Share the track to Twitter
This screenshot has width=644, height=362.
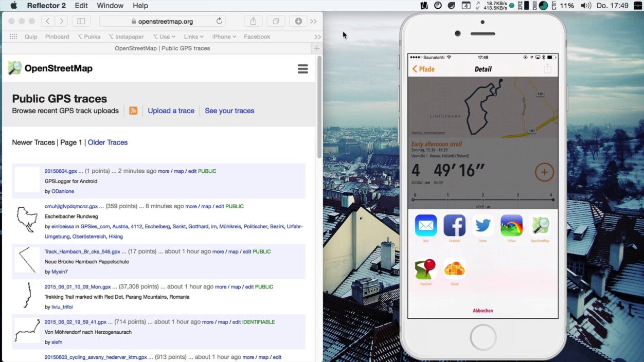point(483,226)
